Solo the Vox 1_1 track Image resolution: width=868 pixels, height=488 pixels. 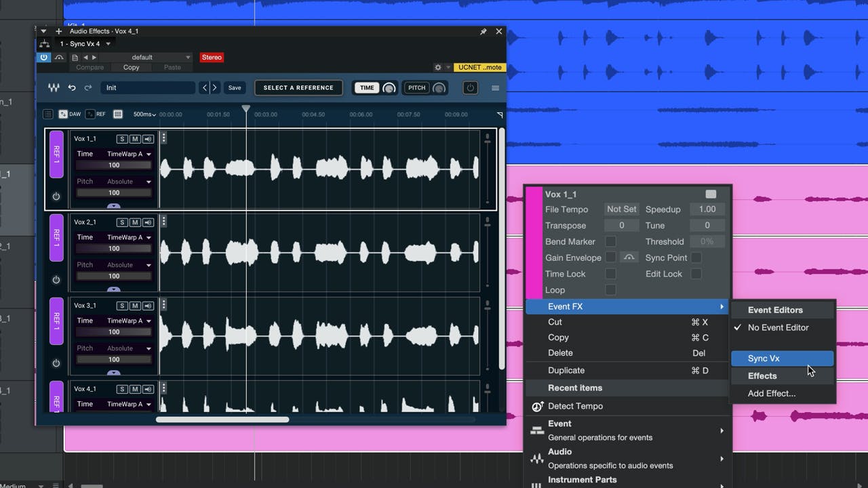pyautogui.click(x=122, y=139)
